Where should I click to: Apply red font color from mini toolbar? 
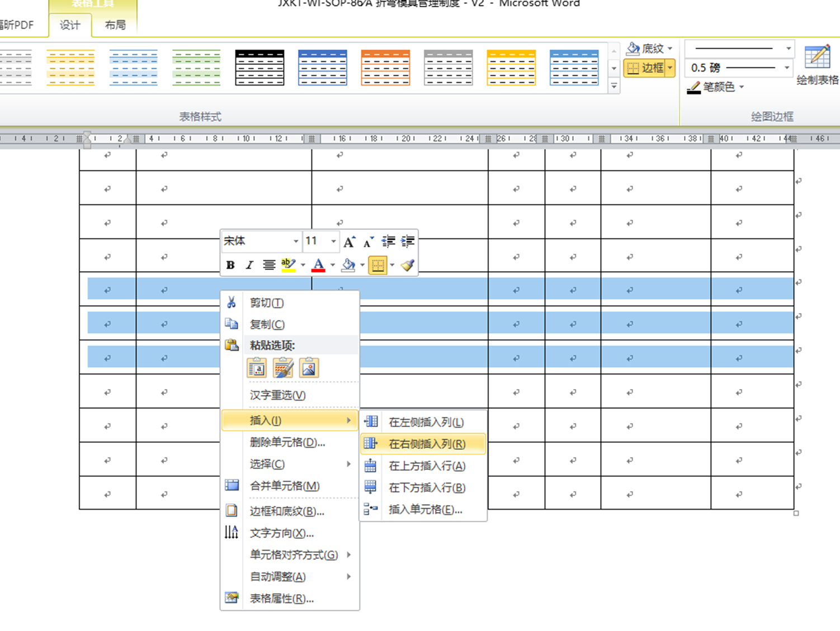point(318,265)
